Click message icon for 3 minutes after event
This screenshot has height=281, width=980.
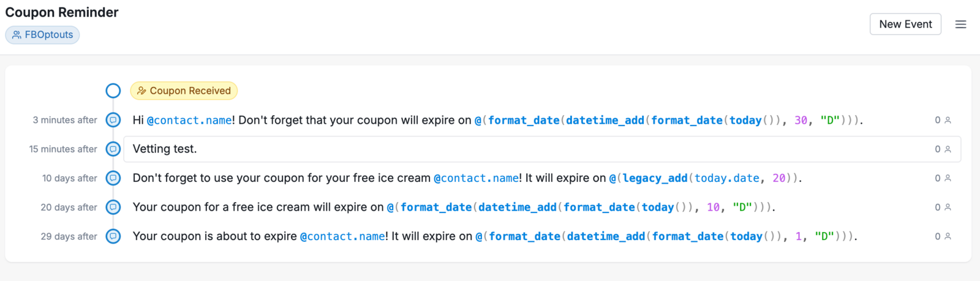click(x=113, y=120)
